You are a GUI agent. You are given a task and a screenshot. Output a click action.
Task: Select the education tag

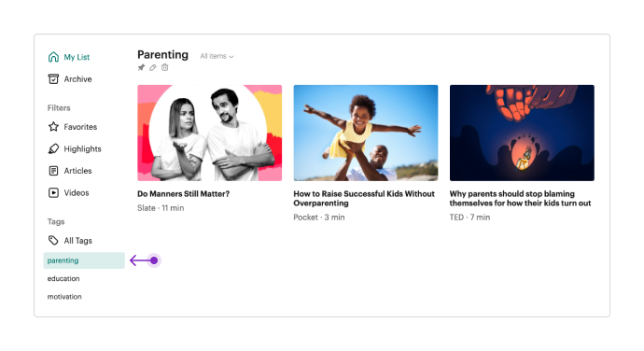tap(63, 279)
